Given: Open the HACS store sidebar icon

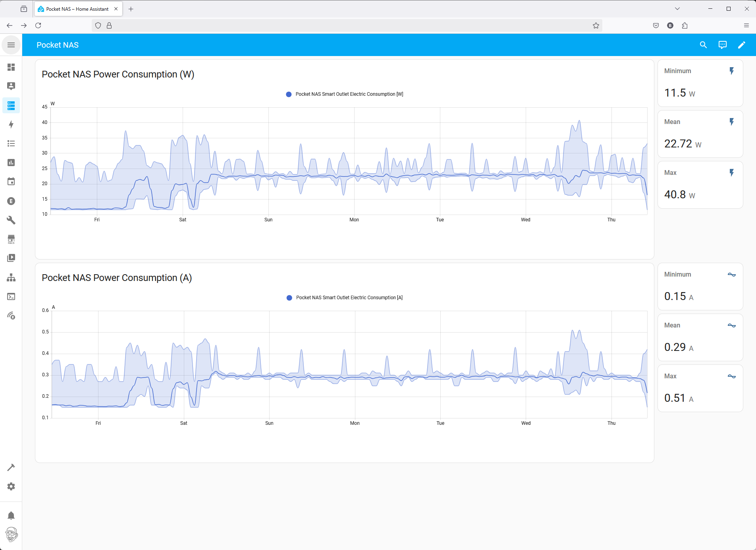Looking at the screenshot, I should tap(11, 239).
